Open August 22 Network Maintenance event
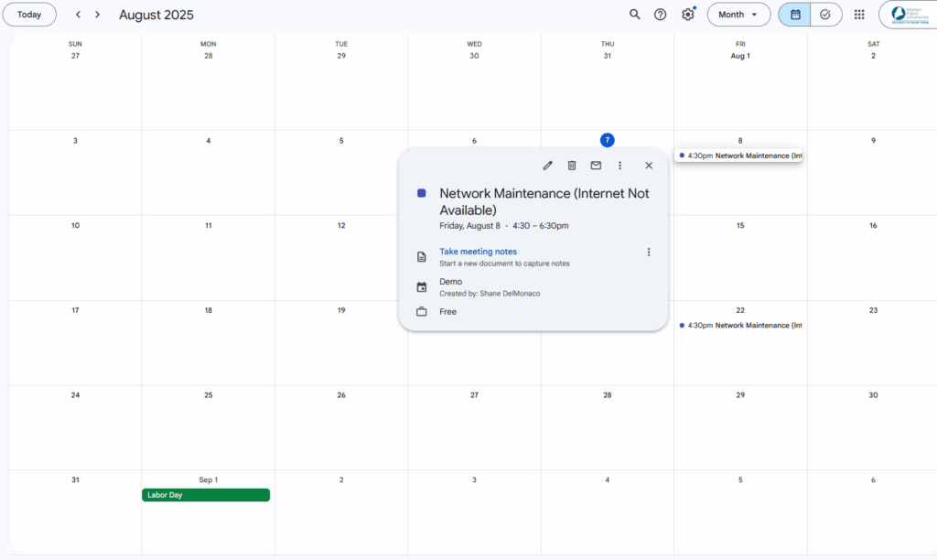Viewport: 937px width, 560px height. (x=740, y=325)
